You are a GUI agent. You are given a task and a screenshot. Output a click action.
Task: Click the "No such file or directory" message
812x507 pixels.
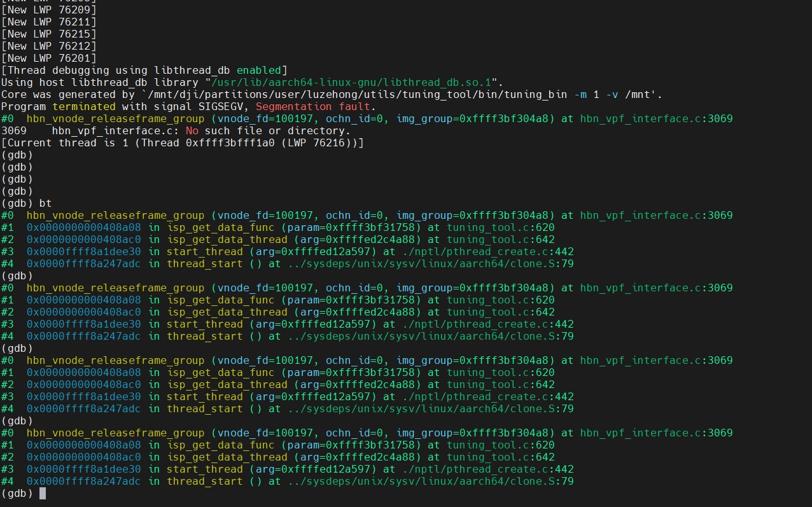(268, 131)
